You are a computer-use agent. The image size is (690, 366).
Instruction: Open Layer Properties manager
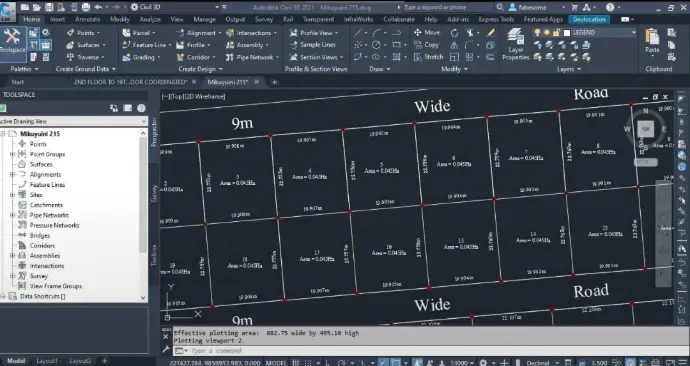tap(515, 44)
